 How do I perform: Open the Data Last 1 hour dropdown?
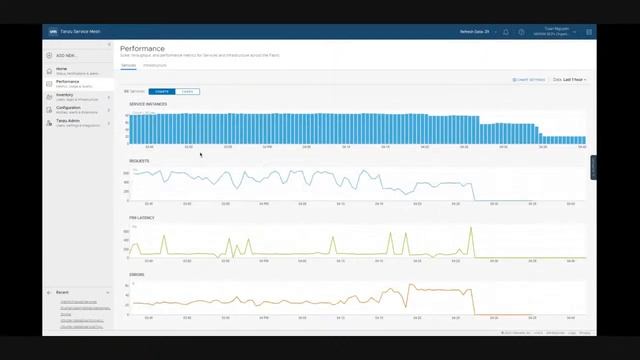[x=570, y=80]
